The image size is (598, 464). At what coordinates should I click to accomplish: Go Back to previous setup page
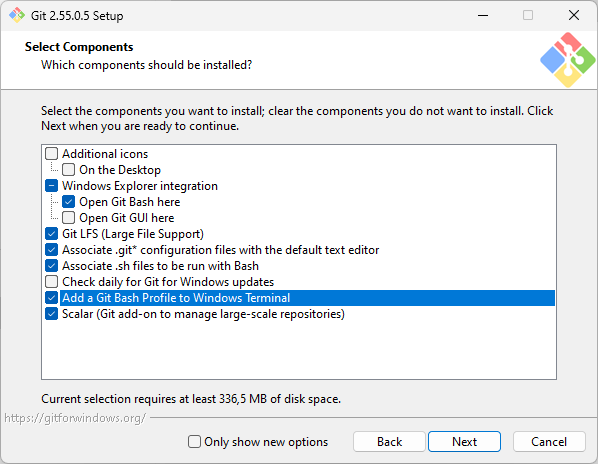point(389,442)
